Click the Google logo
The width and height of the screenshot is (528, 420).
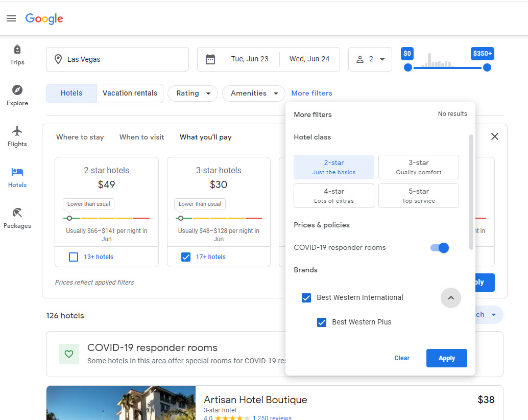pos(44,18)
